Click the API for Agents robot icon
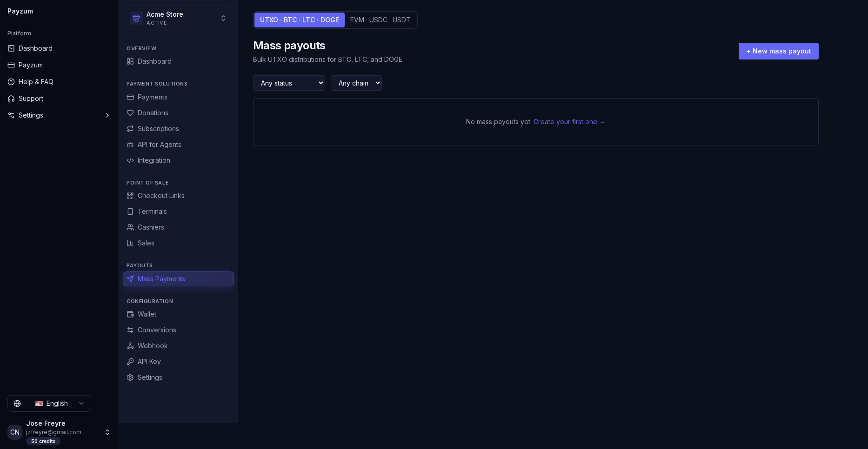 click(130, 145)
